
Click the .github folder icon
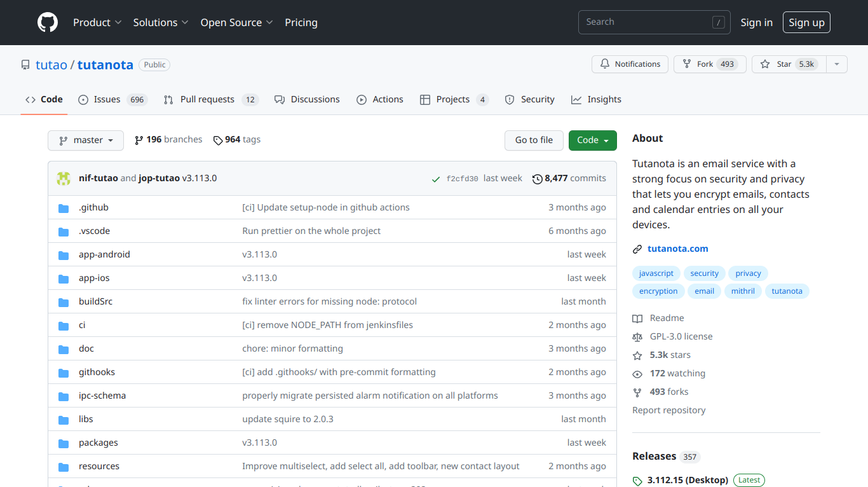click(x=64, y=208)
